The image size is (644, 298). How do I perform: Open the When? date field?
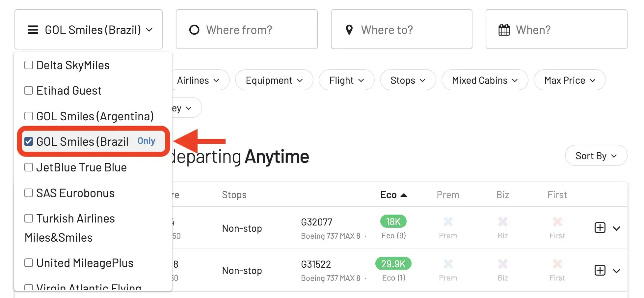click(556, 29)
